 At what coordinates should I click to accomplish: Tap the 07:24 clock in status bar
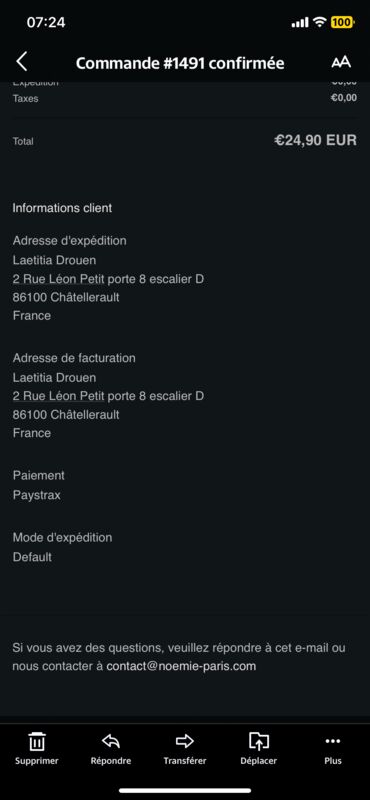[x=46, y=22]
